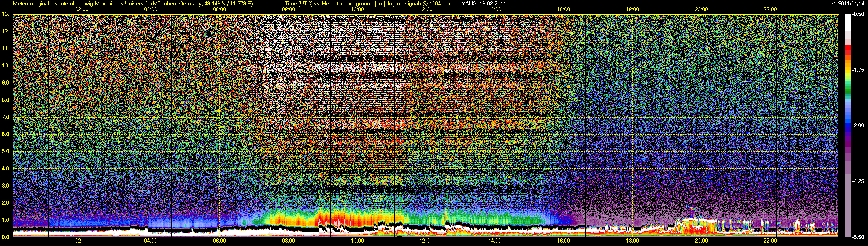Click the 02:00 label on the top time axis
Image resolution: width=868 pixels, height=246 pixels.
click(82, 10)
